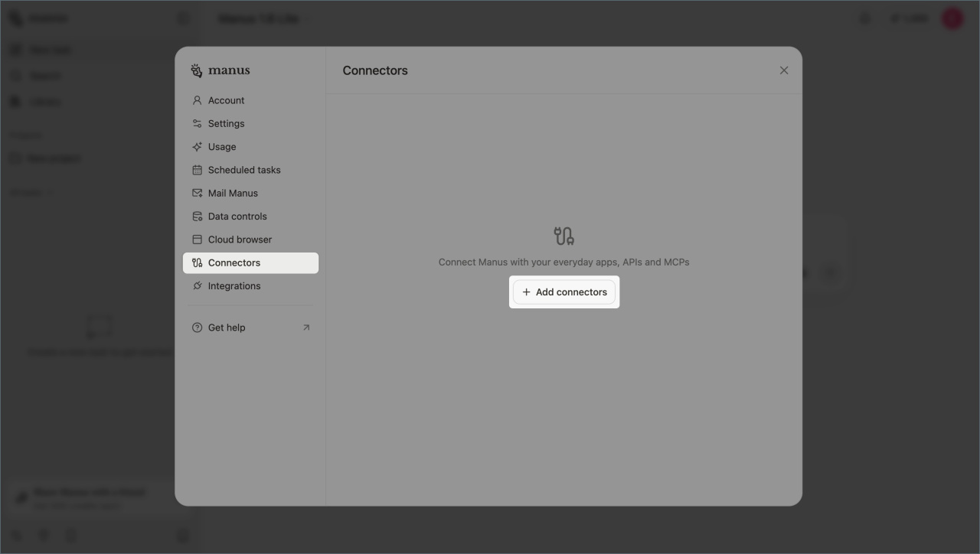The width and height of the screenshot is (980, 554).
Task: Click the user avatar in the top-right corner
Action: [x=952, y=18]
